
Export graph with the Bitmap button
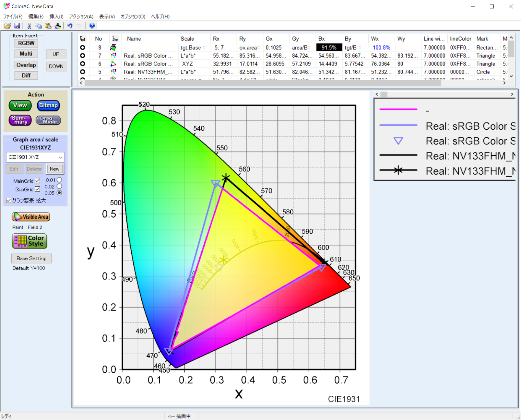click(x=48, y=105)
